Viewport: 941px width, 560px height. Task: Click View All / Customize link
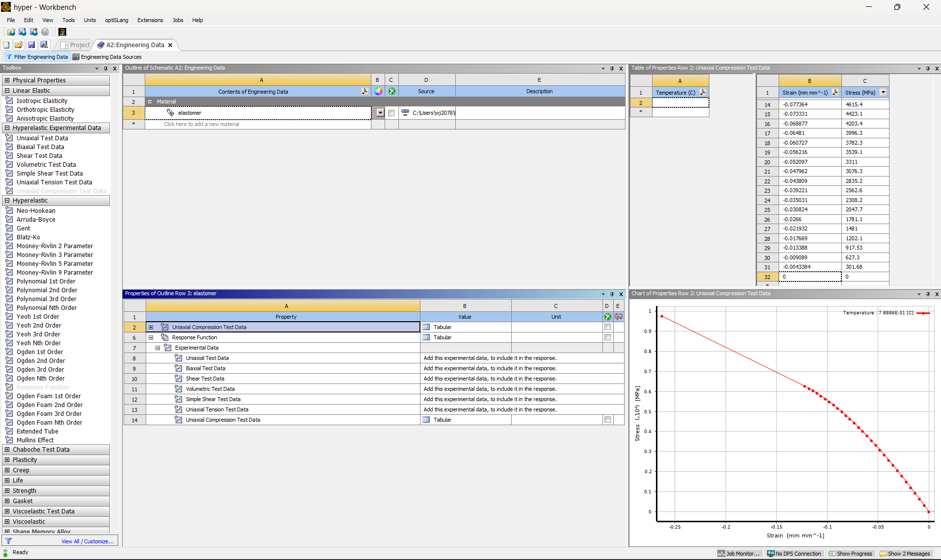coord(87,541)
